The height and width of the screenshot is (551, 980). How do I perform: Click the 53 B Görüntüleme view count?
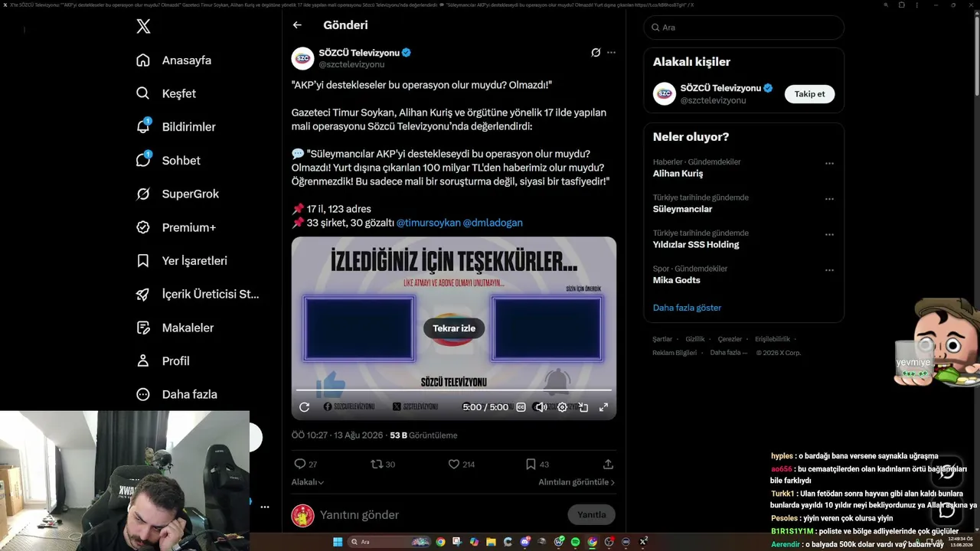point(423,435)
